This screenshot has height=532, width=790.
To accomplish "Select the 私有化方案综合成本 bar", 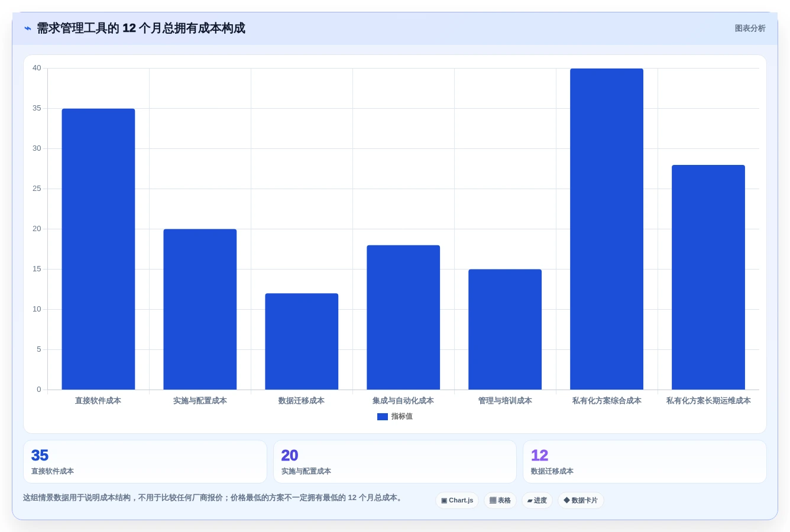I will coord(607,229).
